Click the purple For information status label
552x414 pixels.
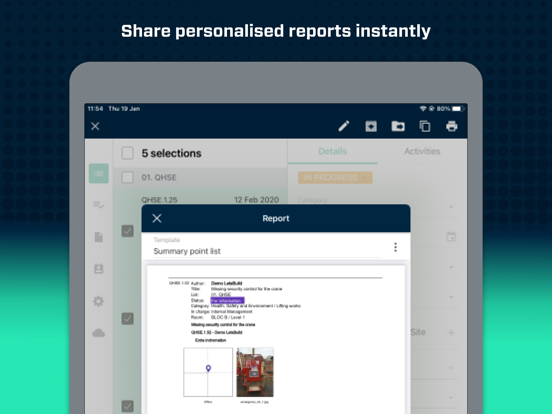[x=227, y=300]
